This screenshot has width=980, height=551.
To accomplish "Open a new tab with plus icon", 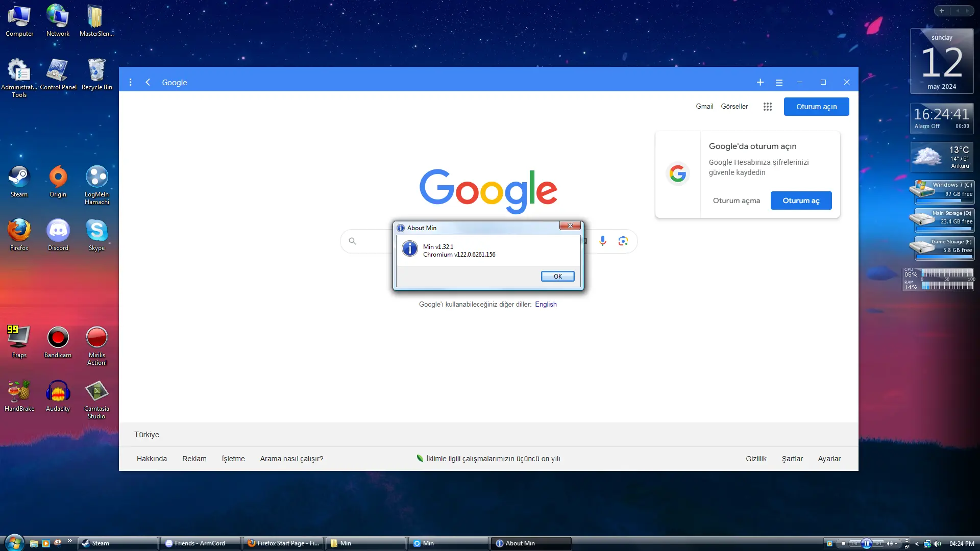I will (760, 82).
